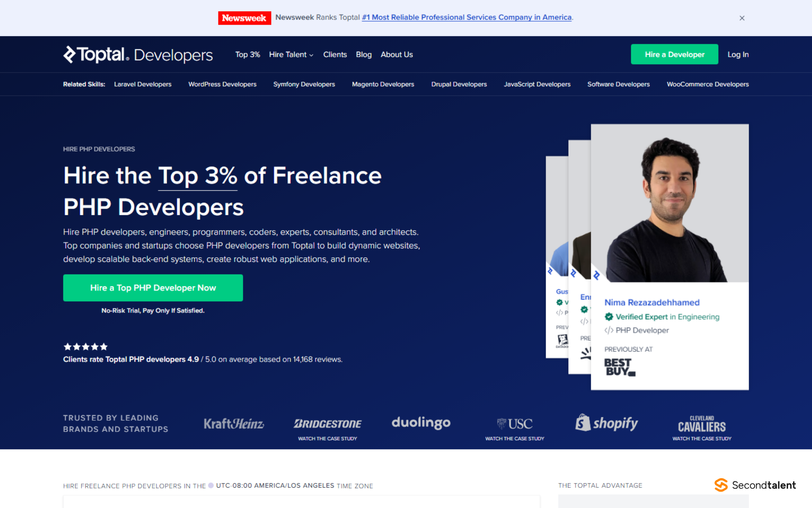The height and width of the screenshot is (508, 812).
Task: Click the UTC-08:00 America/Los Angeles time zone
Action: coord(275,485)
